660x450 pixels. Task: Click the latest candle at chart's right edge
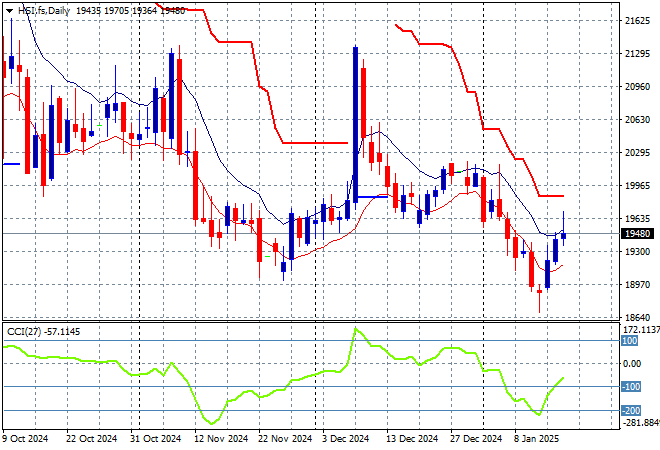(x=564, y=235)
